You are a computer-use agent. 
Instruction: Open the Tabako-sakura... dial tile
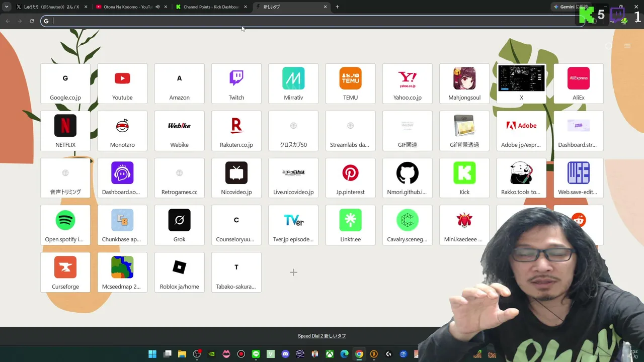[x=236, y=273]
